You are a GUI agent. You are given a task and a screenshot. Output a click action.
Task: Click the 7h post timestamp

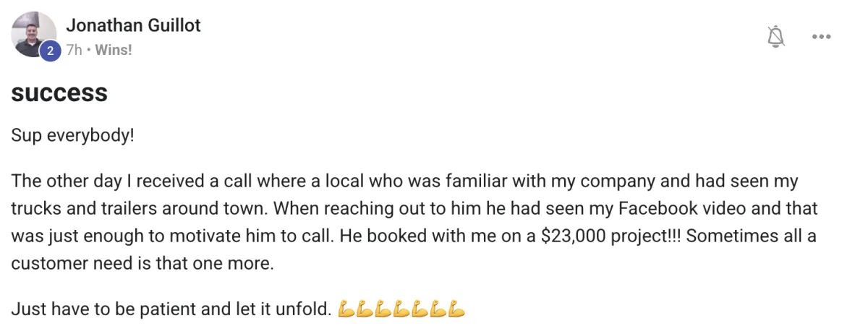(74, 51)
